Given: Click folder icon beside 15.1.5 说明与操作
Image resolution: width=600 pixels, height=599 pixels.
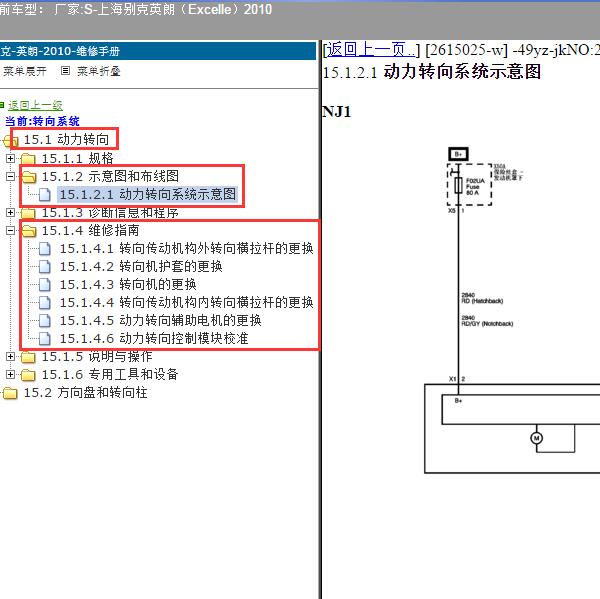Looking at the screenshot, I should [x=28, y=357].
